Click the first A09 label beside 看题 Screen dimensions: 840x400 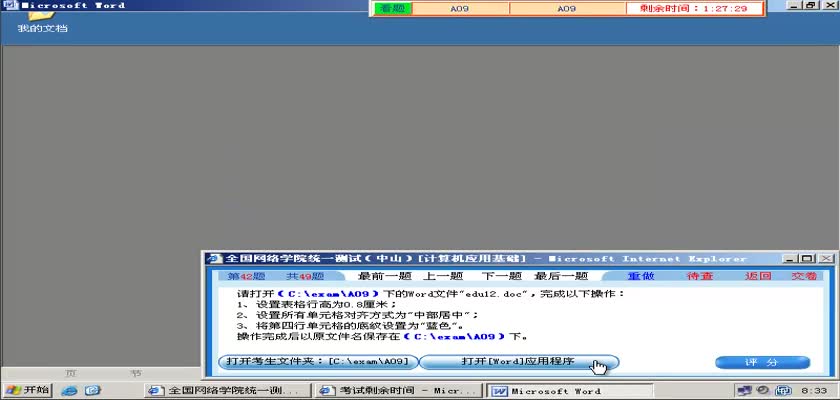click(460, 9)
